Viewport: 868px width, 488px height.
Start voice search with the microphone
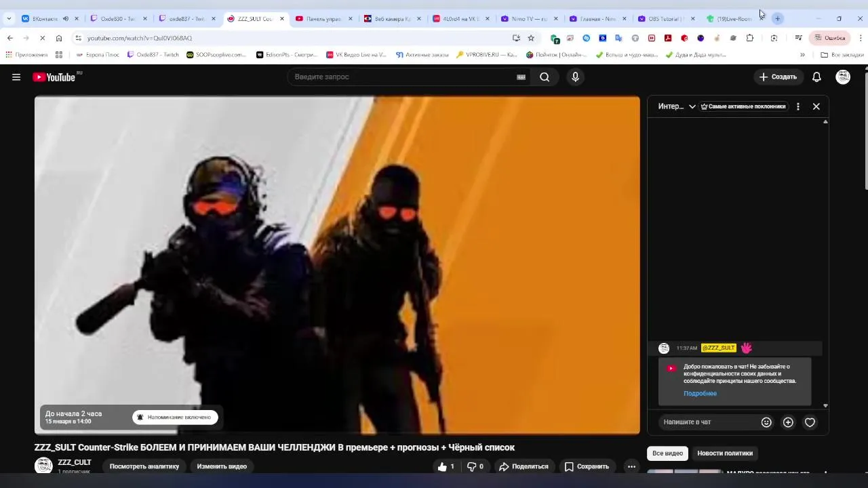coord(575,77)
